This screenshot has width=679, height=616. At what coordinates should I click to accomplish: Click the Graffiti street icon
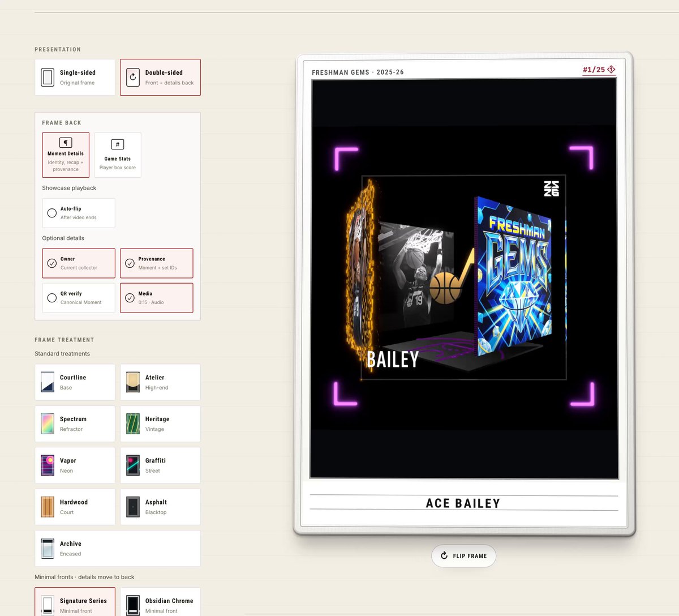pos(133,465)
